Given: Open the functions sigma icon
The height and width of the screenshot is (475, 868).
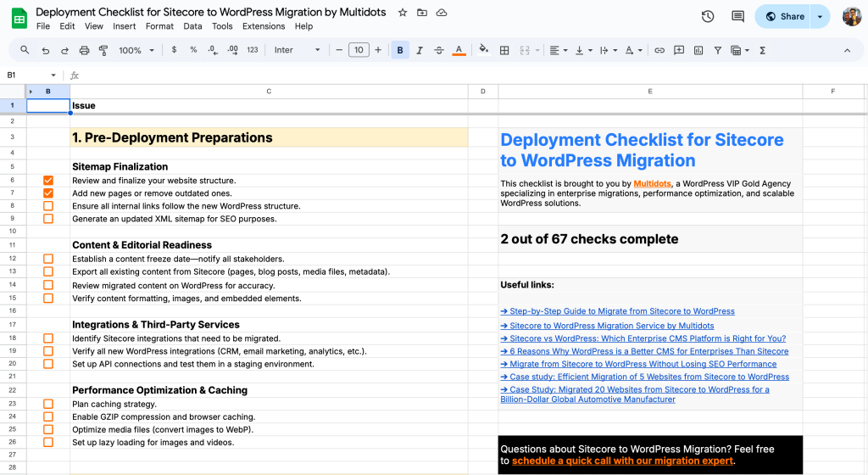Looking at the screenshot, I should pyautogui.click(x=762, y=50).
